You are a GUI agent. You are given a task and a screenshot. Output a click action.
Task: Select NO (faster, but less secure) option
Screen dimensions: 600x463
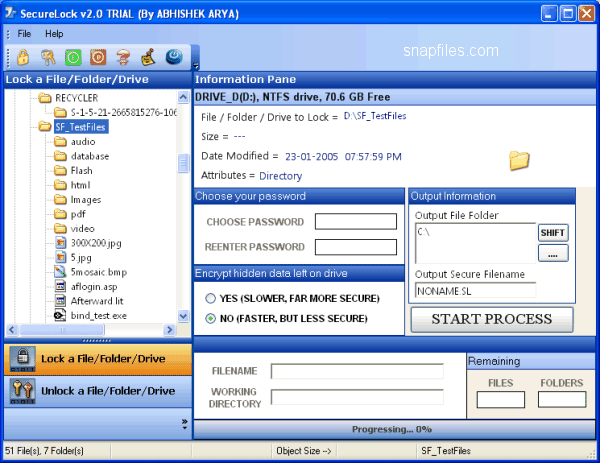[x=210, y=318]
